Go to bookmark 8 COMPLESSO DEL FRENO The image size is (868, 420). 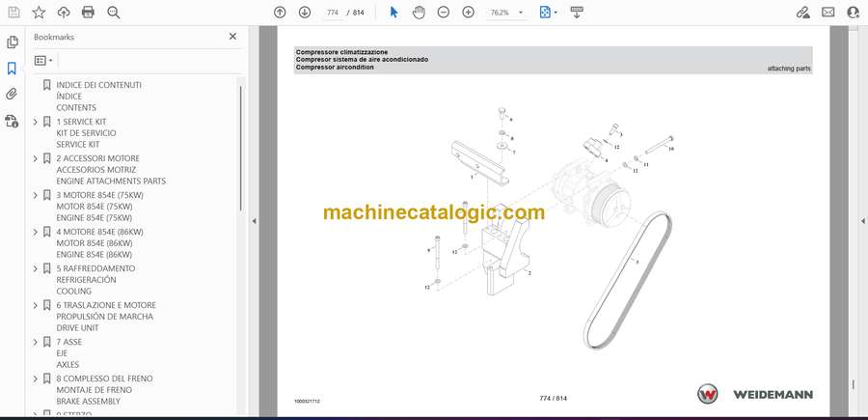[104, 389]
